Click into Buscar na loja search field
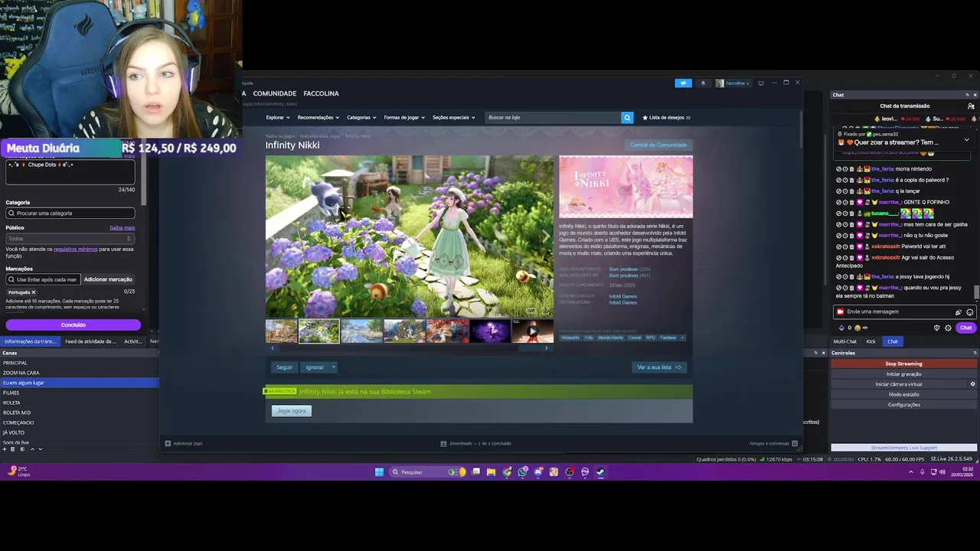This screenshot has height=551, width=980. click(x=554, y=117)
